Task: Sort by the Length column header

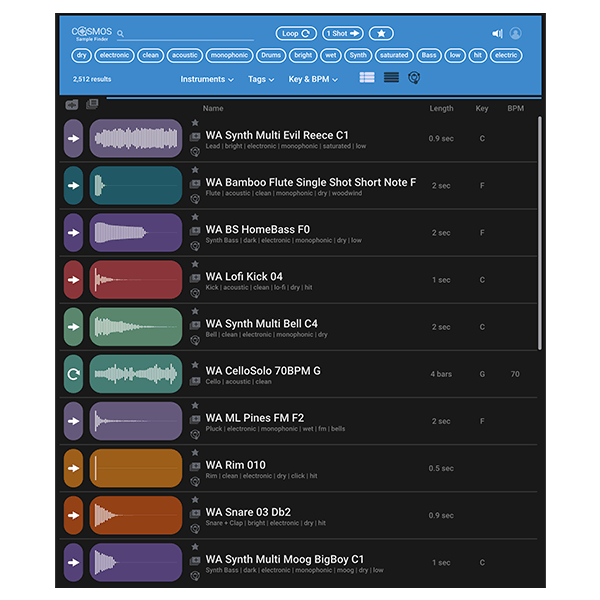Action: pyautogui.click(x=441, y=108)
